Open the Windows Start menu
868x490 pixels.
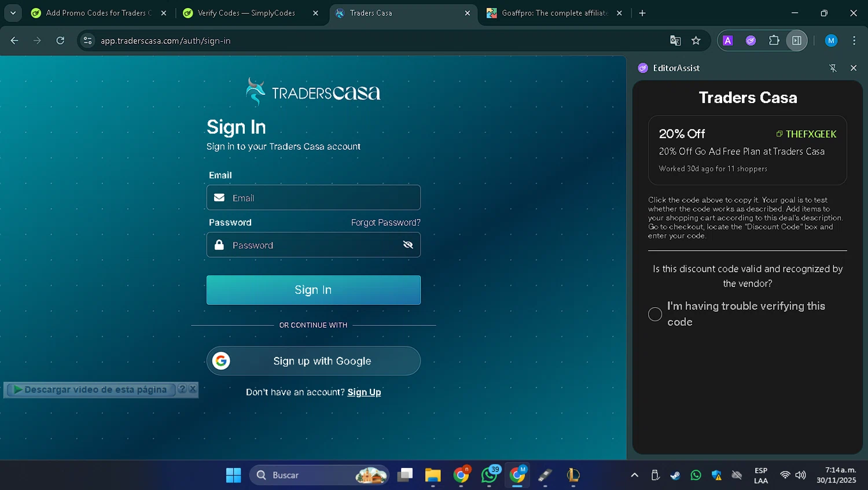(234, 475)
